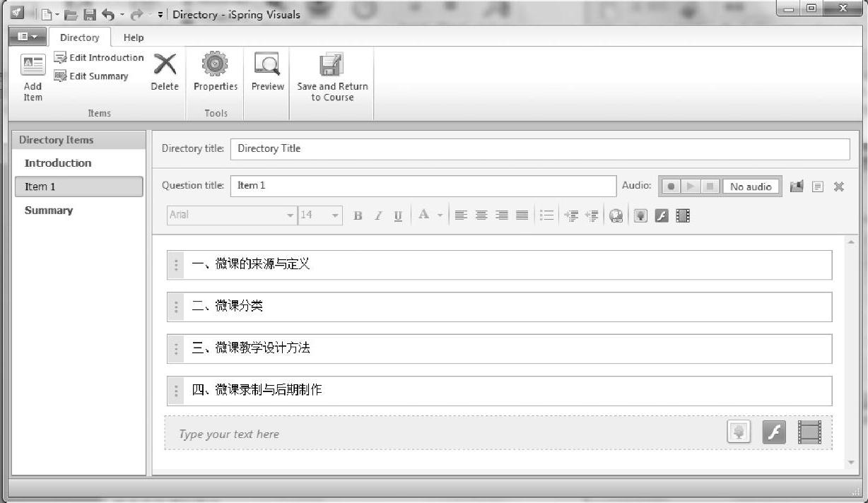Open Edit Introduction in the ribbon
This screenshot has width=868, height=503.
99,58
